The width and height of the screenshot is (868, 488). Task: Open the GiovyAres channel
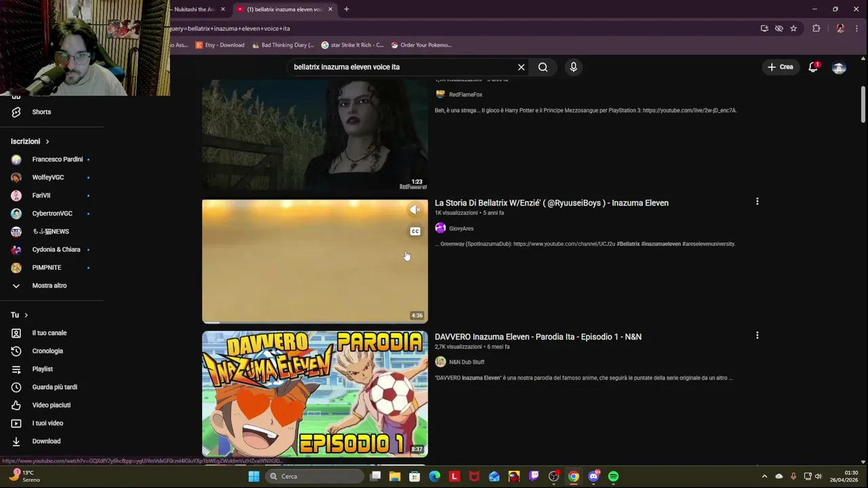coord(461,228)
